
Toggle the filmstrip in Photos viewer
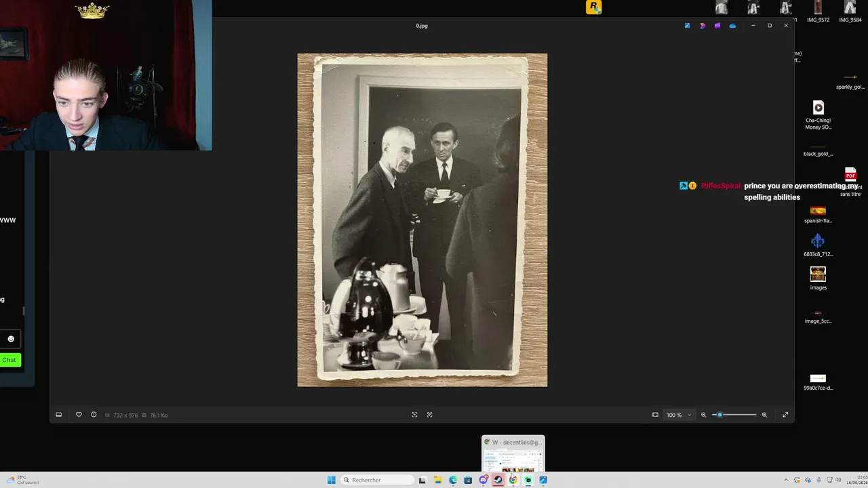point(58,415)
